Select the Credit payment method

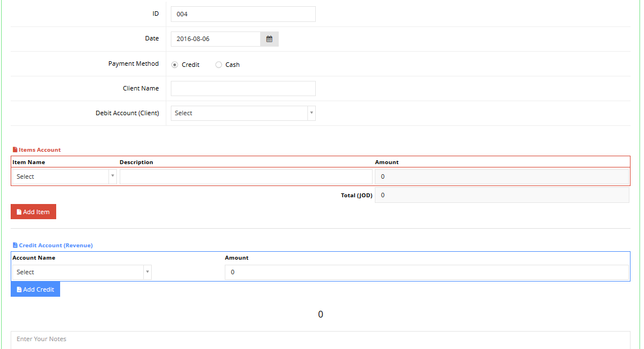(175, 65)
